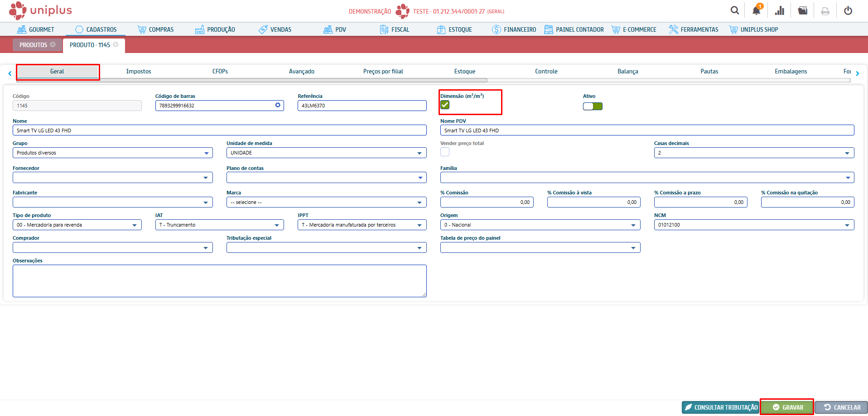Viewport: 868px width, 416px height.
Task: Close the PRODUTO - 1145 tab
Action: click(116, 44)
